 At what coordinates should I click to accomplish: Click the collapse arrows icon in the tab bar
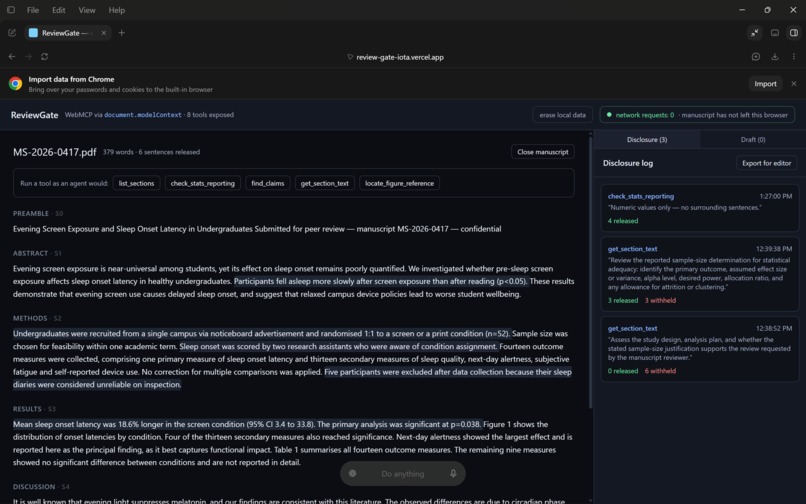coord(755,33)
